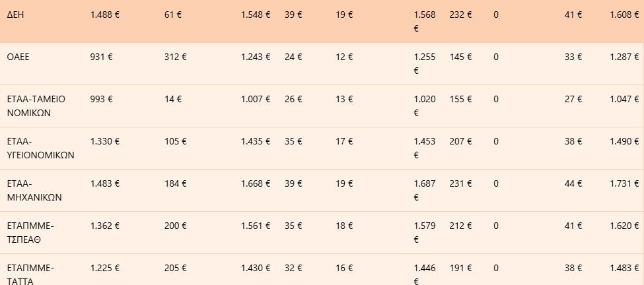This screenshot has height=285, width=644.
Task: Click the ΟΑΕΕ row label
Action: 18,57
